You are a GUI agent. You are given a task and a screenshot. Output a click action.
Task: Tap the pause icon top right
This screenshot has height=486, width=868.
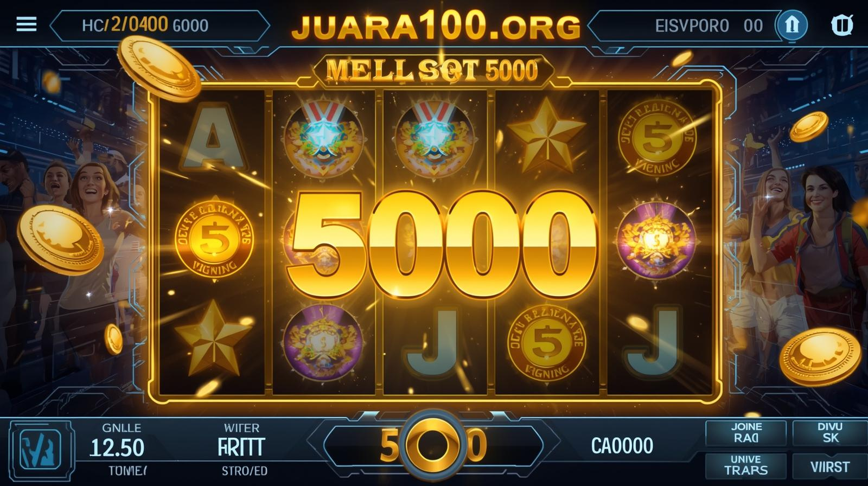(x=842, y=25)
